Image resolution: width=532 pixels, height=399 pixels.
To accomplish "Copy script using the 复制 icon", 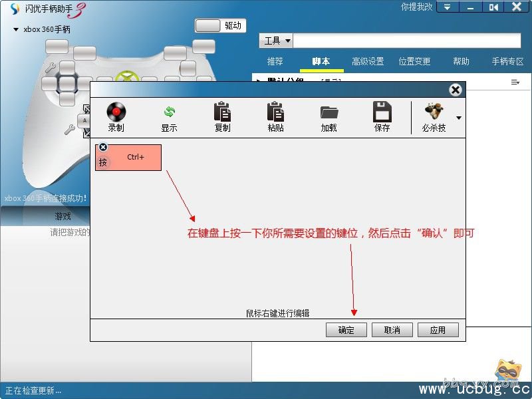I will (x=223, y=112).
